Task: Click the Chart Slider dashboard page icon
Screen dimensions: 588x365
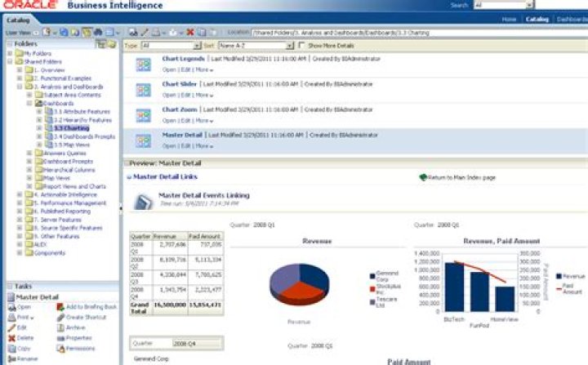Action: click(x=143, y=90)
